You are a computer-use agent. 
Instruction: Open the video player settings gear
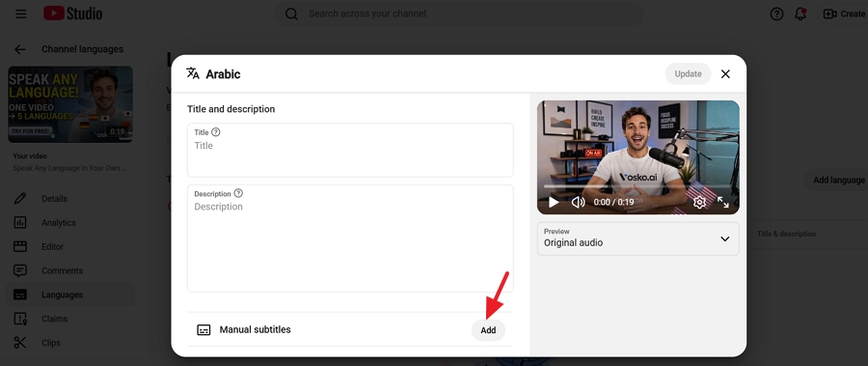[x=700, y=203]
